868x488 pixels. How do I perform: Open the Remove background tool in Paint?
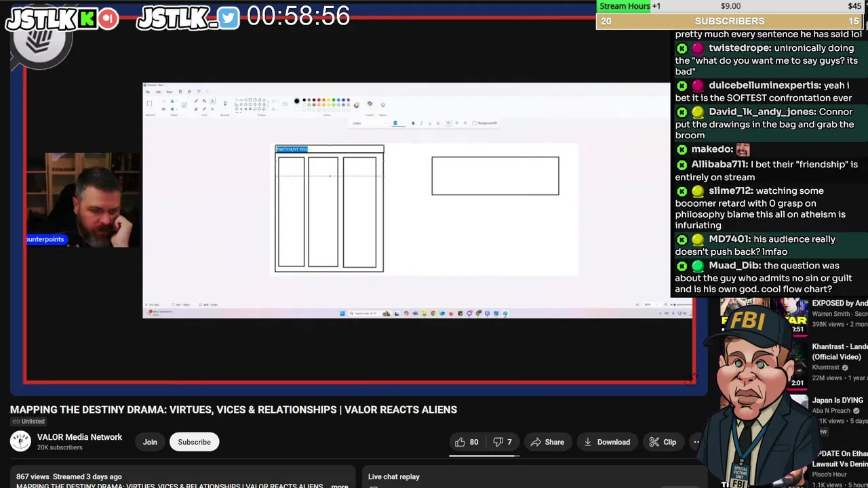coord(184,104)
